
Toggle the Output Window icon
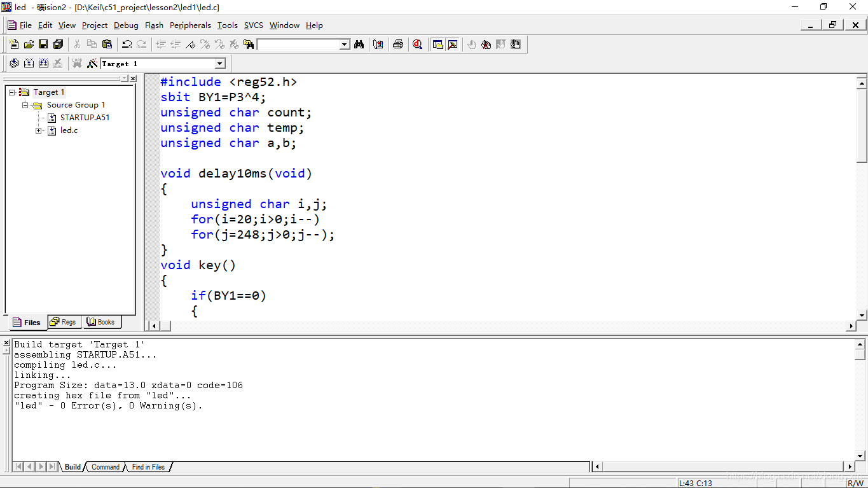pos(452,45)
